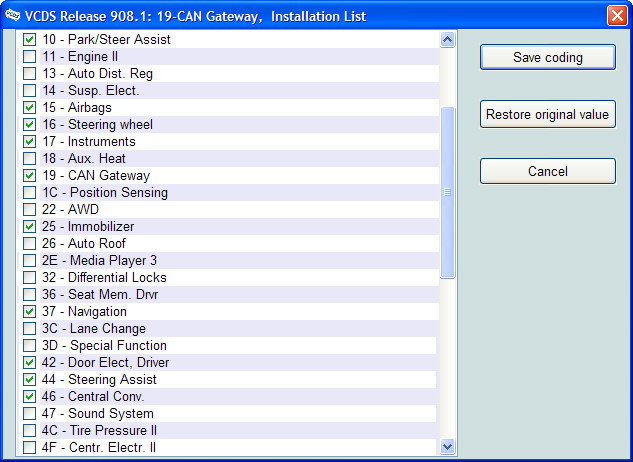Click the VCDS title bar icon
The height and width of the screenshot is (462, 633).
13,15
